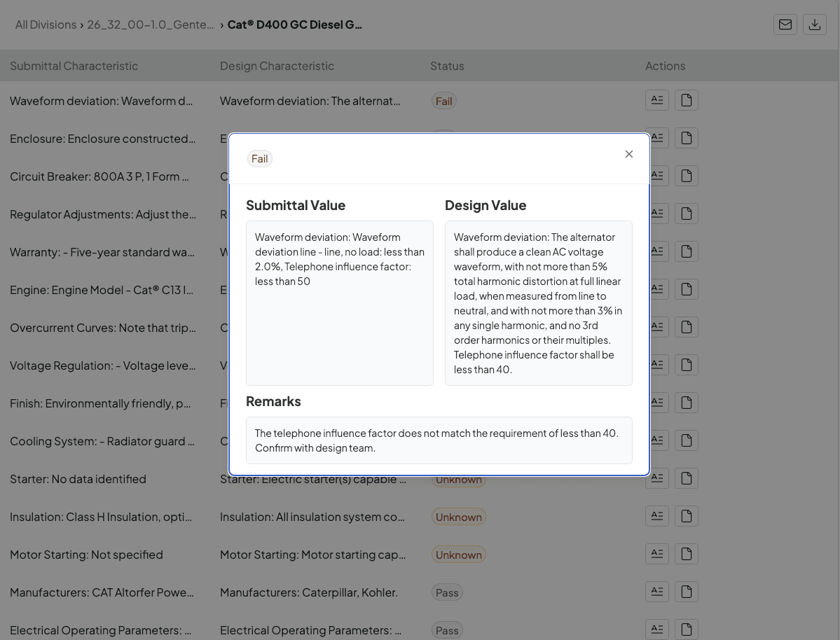840x640 pixels.
Task: Open document icon for Cooling System row
Action: coord(687,440)
